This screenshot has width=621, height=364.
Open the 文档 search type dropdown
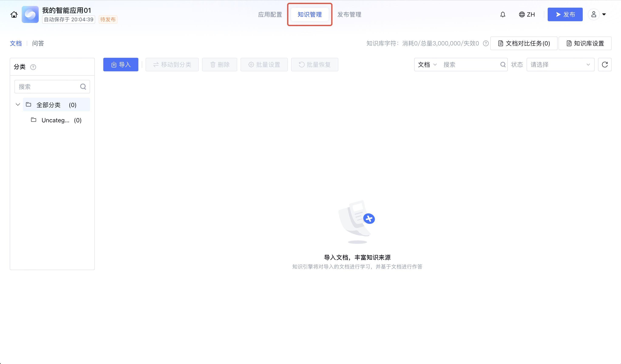[427, 65]
